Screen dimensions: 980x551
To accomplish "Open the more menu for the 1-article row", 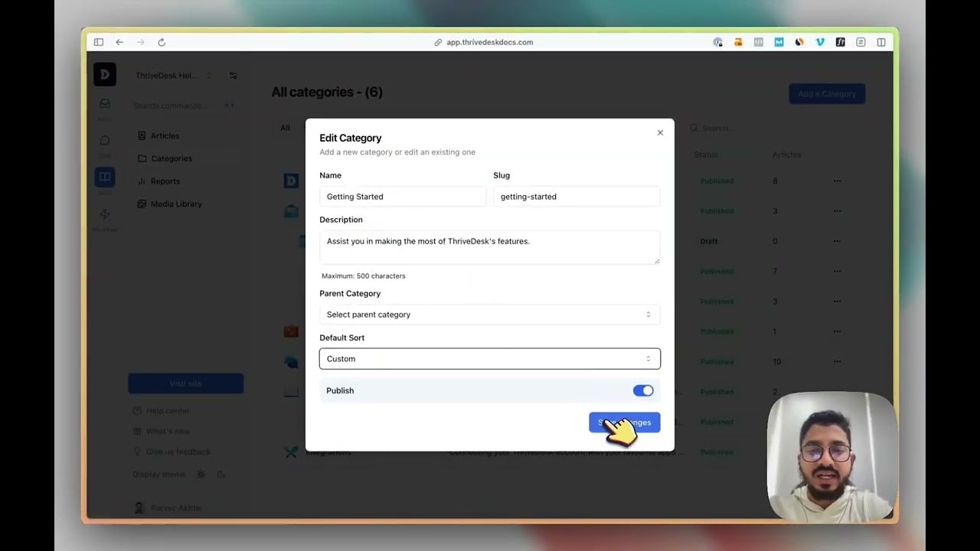I will [837, 331].
